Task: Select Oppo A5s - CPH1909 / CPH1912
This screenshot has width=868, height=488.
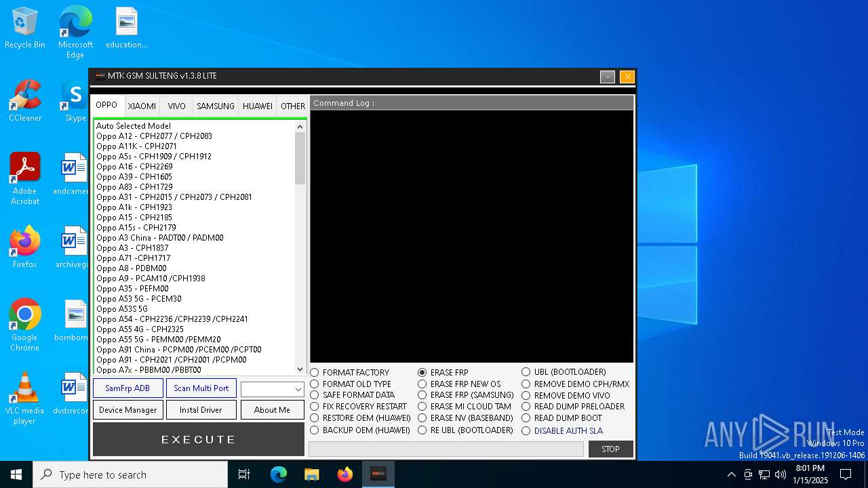Action: pos(195,157)
